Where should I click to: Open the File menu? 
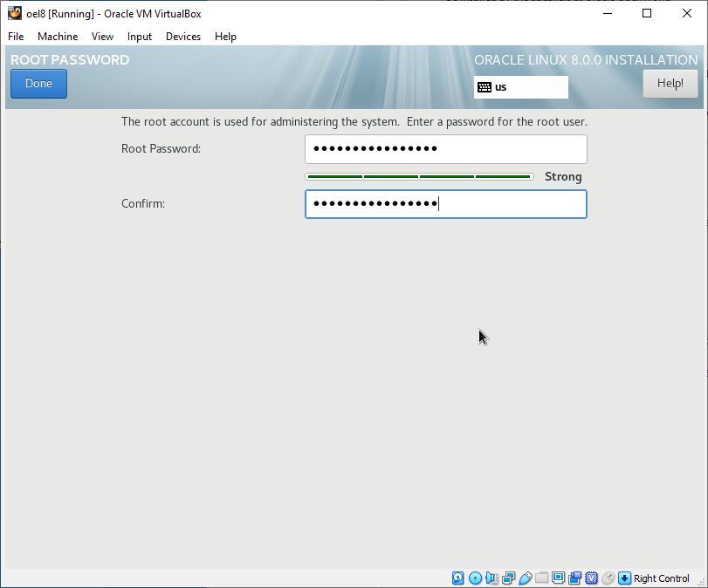16,37
